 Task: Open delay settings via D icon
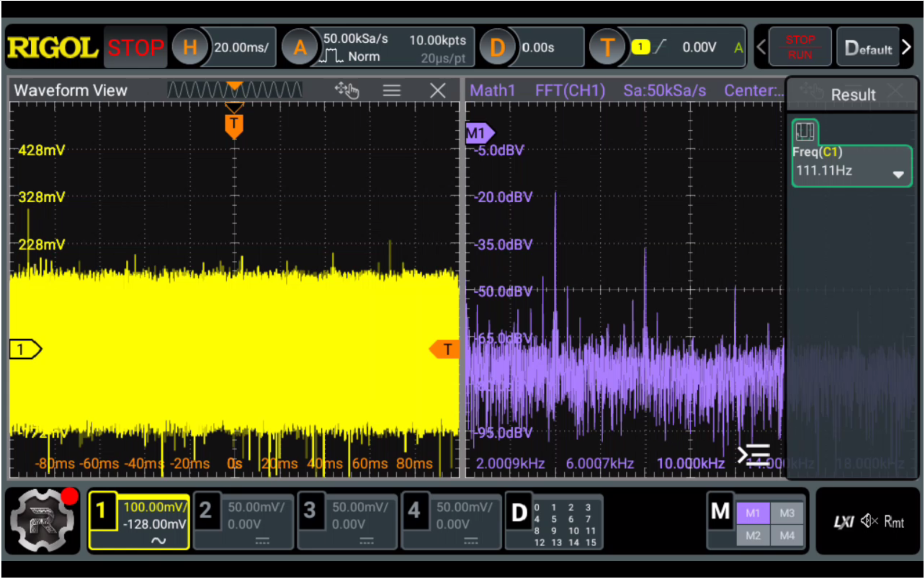tap(498, 47)
